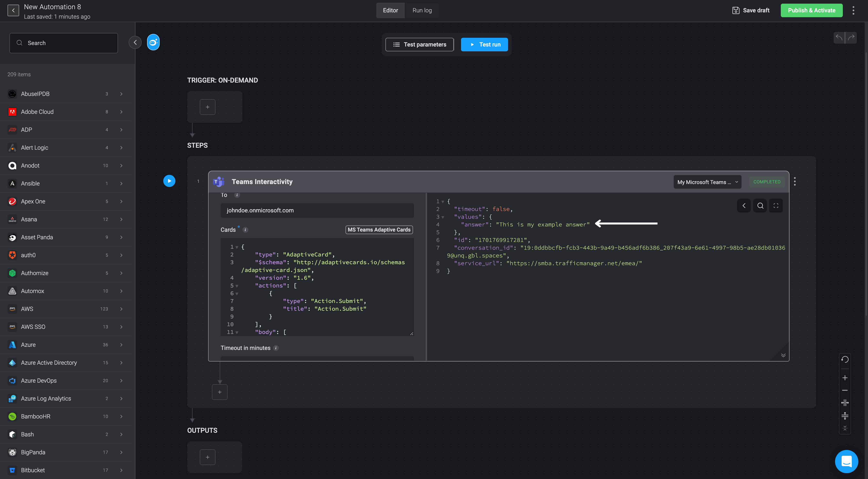Expand the Azure integration
868x479 pixels.
[x=121, y=345]
